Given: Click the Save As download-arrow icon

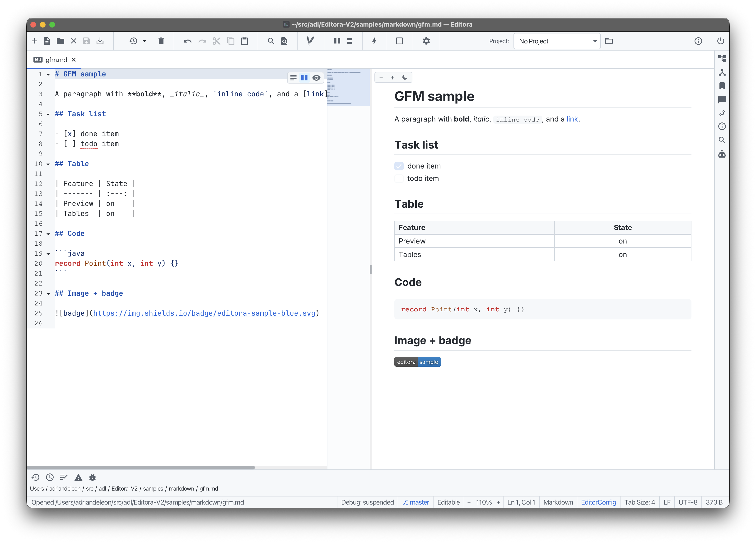Looking at the screenshot, I should click(x=100, y=41).
